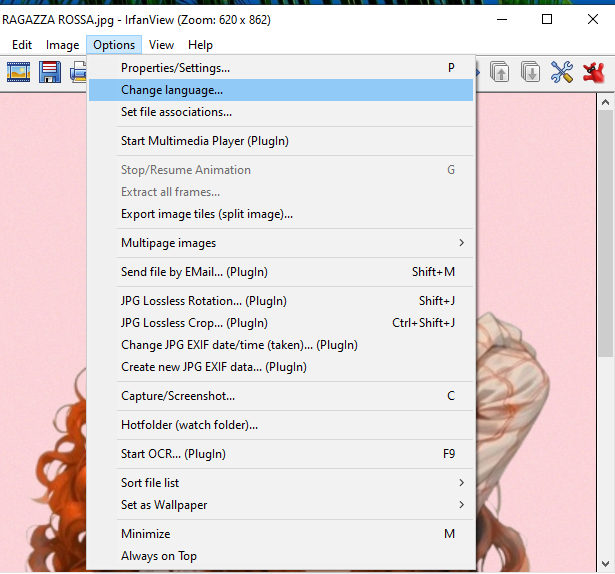Select the Minimize menu entry
Image resolution: width=615 pixels, height=574 pixels.
pyautogui.click(x=281, y=534)
